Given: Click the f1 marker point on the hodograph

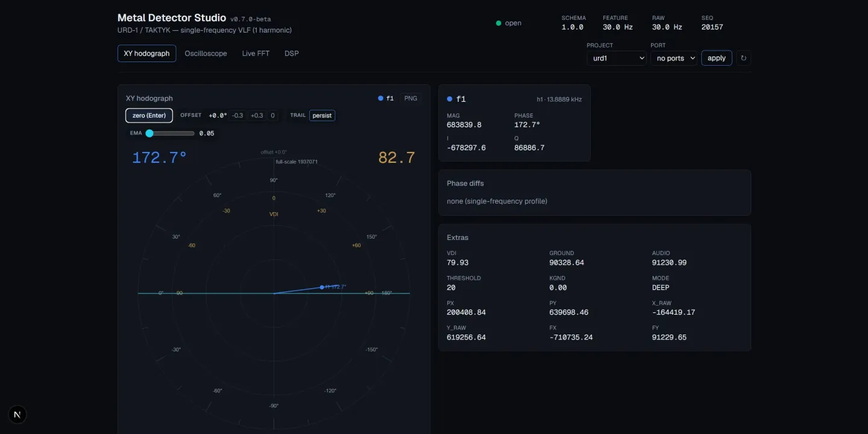Looking at the screenshot, I should click(322, 287).
